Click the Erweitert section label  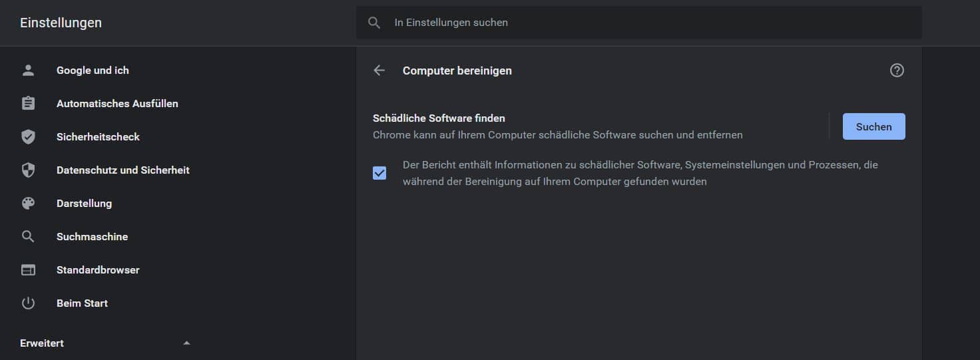[42, 343]
